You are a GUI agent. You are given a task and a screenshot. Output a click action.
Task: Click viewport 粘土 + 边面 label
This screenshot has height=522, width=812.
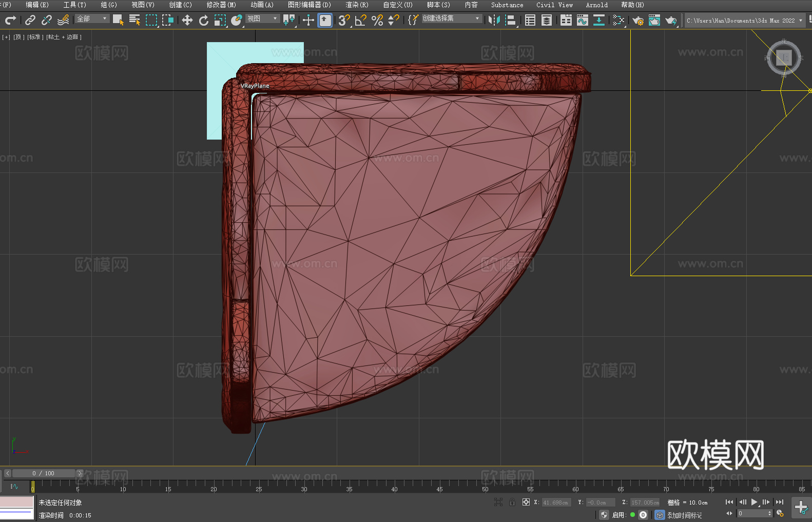pyautogui.click(x=64, y=37)
